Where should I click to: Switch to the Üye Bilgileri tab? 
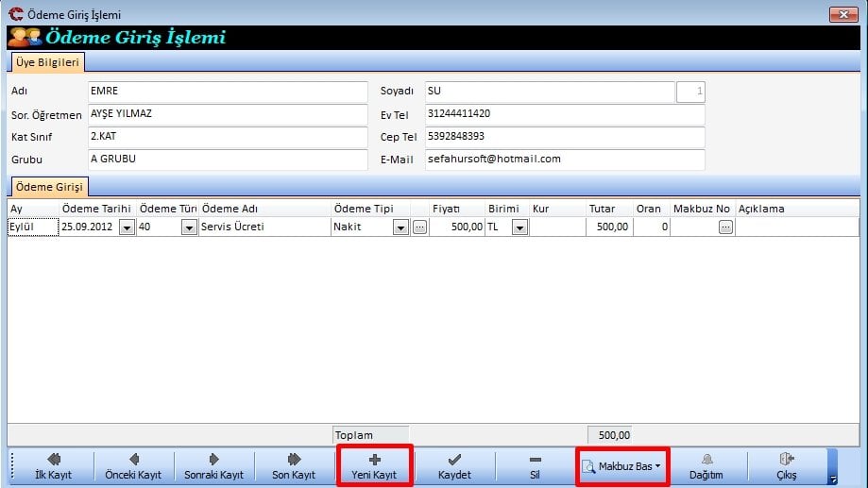[47, 62]
